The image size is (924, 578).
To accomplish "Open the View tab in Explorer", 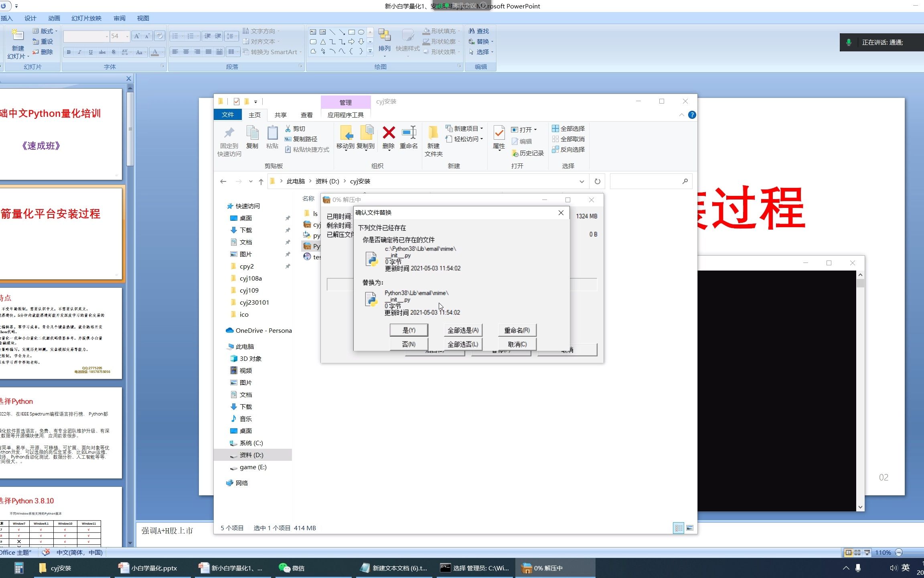I will pyautogui.click(x=306, y=115).
